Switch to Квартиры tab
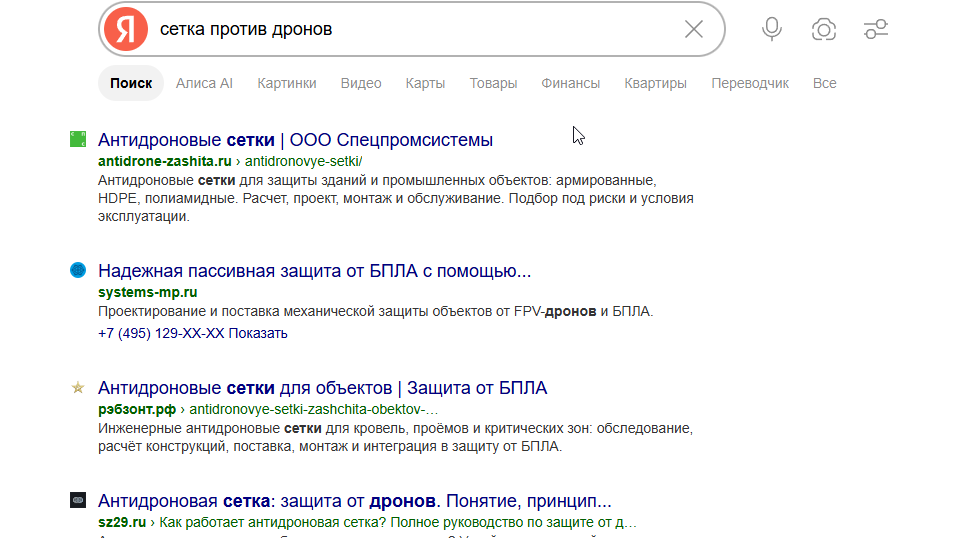Viewport: 955px width, 538px height. [x=655, y=83]
